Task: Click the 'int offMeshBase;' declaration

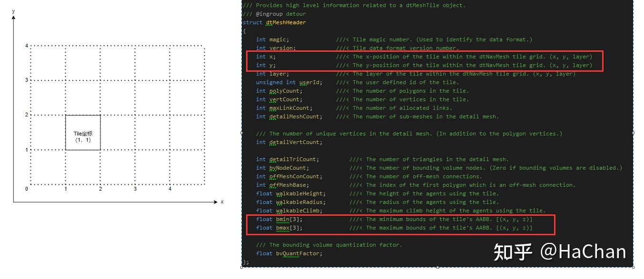Action: click(x=282, y=185)
